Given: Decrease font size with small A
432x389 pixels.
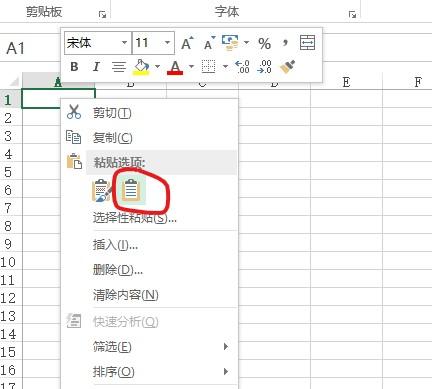Looking at the screenshot, I should pyautogui.click(x=209, y=43).
